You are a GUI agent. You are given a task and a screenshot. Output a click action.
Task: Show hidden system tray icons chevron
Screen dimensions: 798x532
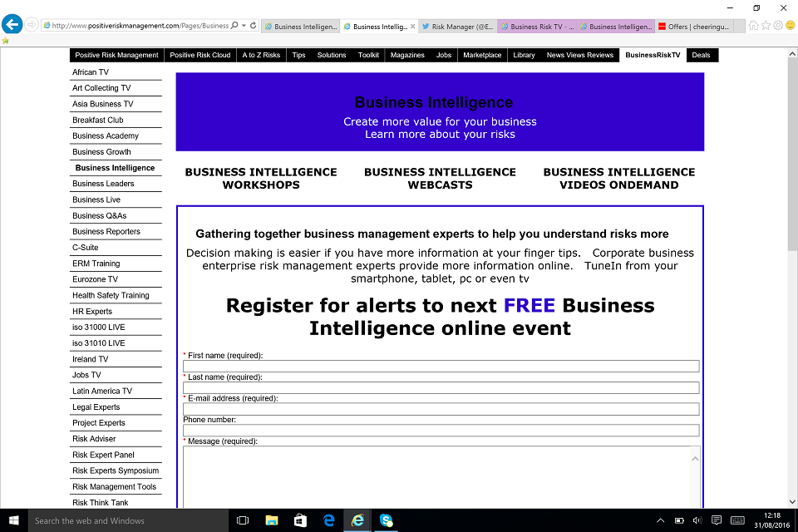coord(661,520)
